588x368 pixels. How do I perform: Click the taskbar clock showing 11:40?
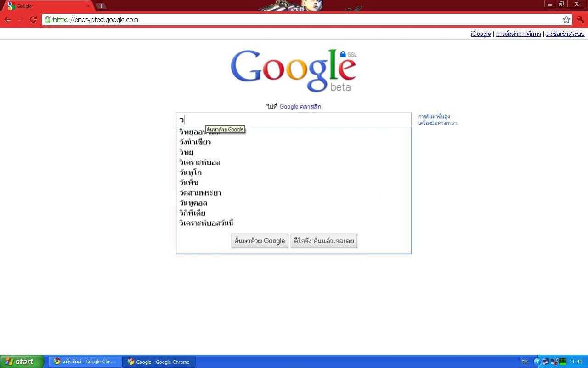click(576, 362)
